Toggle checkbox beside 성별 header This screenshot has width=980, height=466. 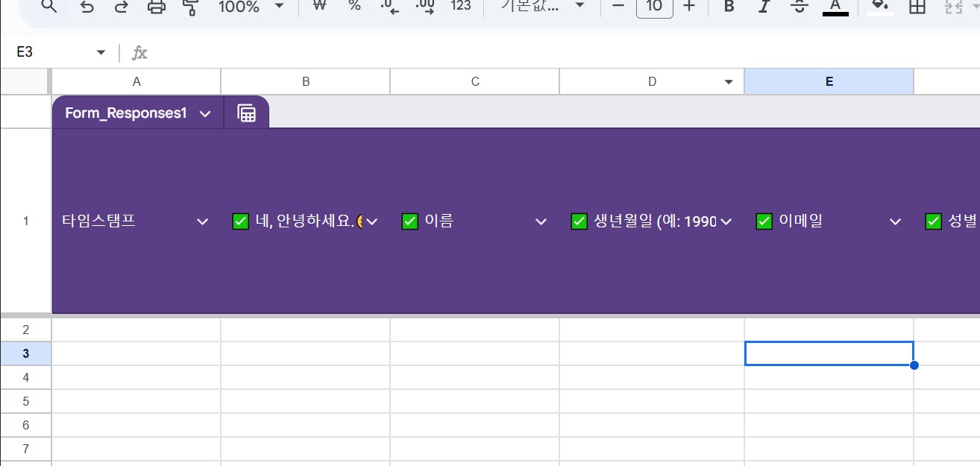[x=933, y=221]
